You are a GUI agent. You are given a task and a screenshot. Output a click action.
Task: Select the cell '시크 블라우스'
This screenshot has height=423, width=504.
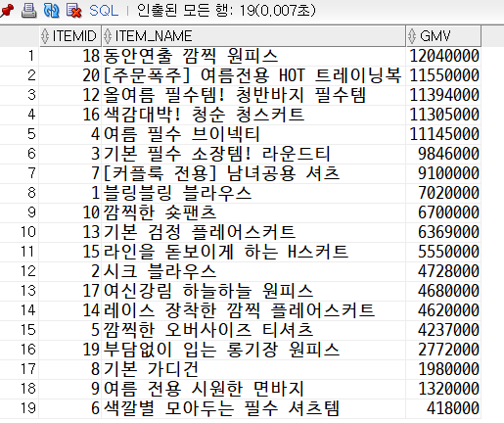coord(253,271)
